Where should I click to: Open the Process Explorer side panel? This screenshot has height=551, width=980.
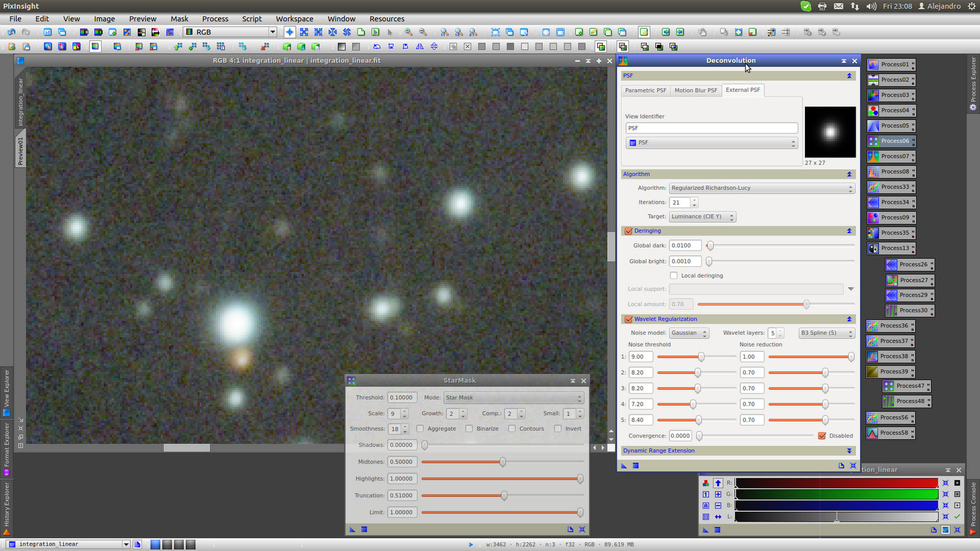point(973,84)
